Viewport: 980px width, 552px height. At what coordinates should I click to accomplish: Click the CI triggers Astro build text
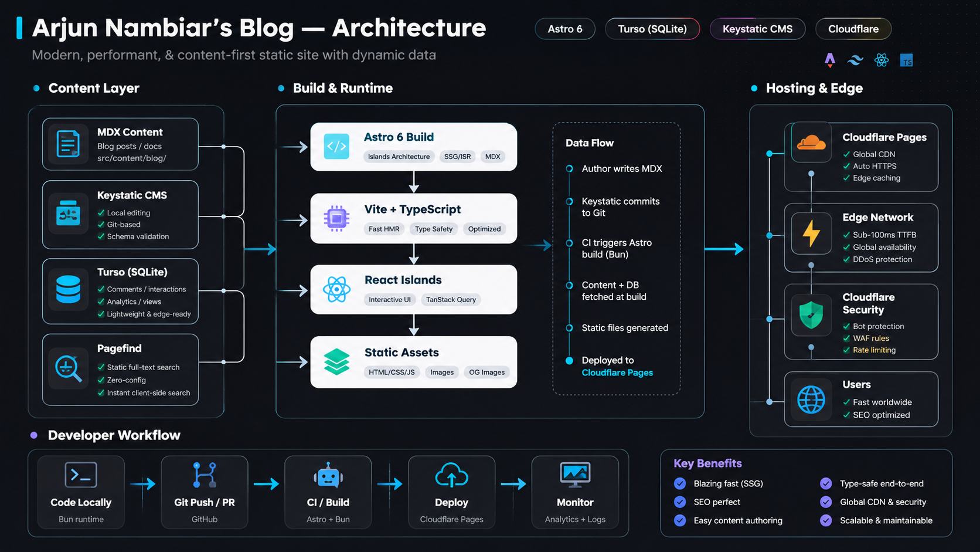[x=617, y=249]
